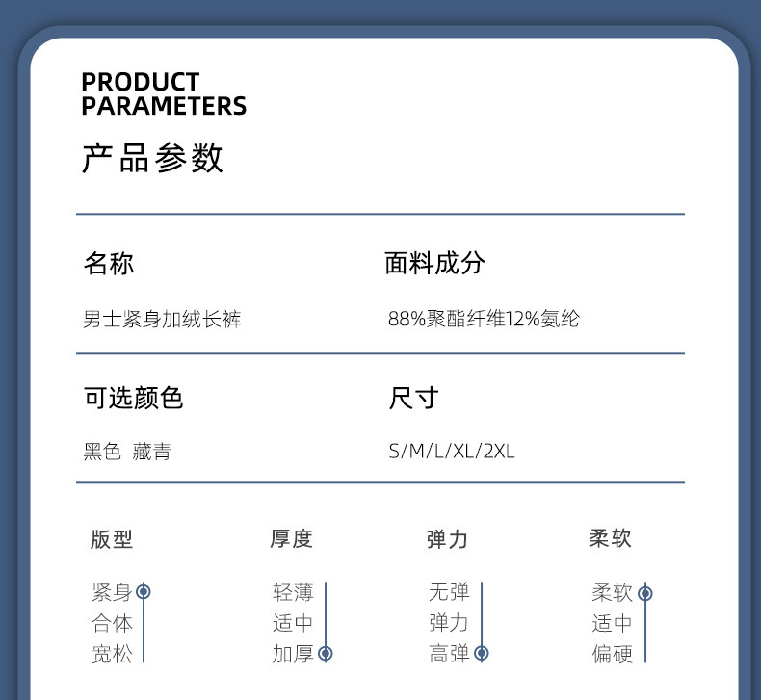Choose 适中 under the 厚度 column

[293, 623]
